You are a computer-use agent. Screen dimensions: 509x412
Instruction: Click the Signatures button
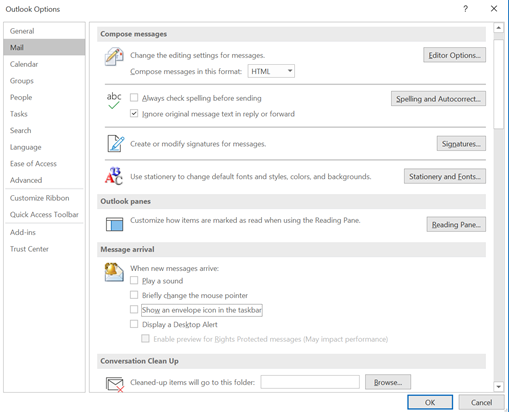click(x=461, y=144)
